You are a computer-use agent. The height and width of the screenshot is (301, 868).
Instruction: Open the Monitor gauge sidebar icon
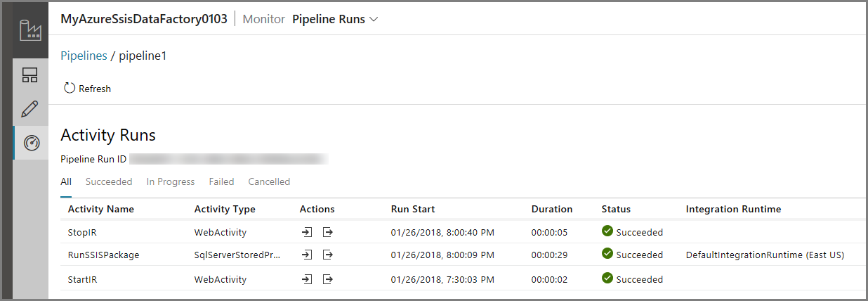31,143
